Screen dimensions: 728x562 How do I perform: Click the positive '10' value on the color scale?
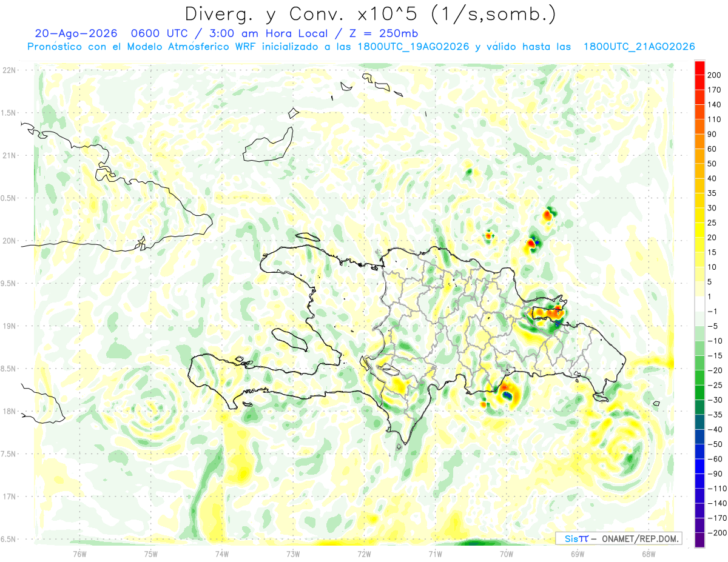[x=712, y=267]
